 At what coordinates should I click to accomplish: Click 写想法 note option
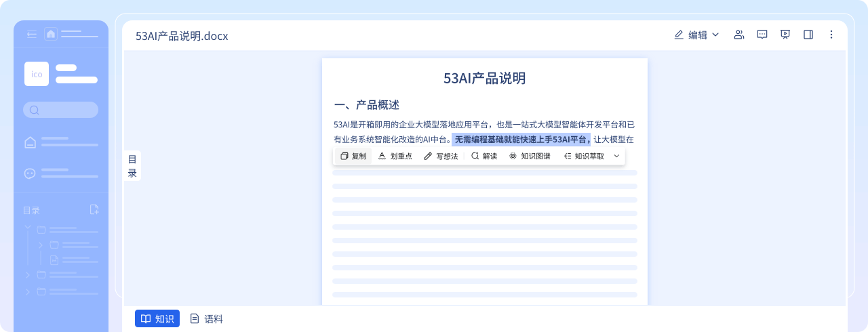[x=441, y=156]
